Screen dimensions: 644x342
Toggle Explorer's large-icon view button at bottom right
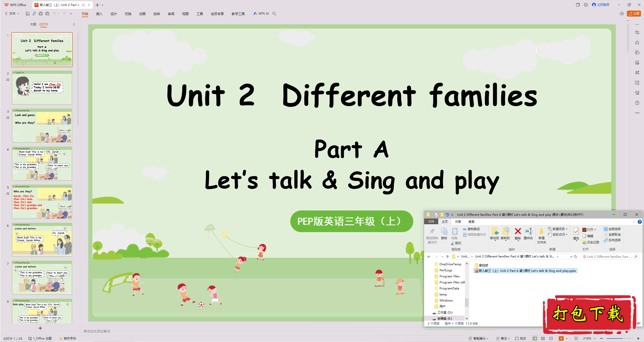tap(639, 323)
